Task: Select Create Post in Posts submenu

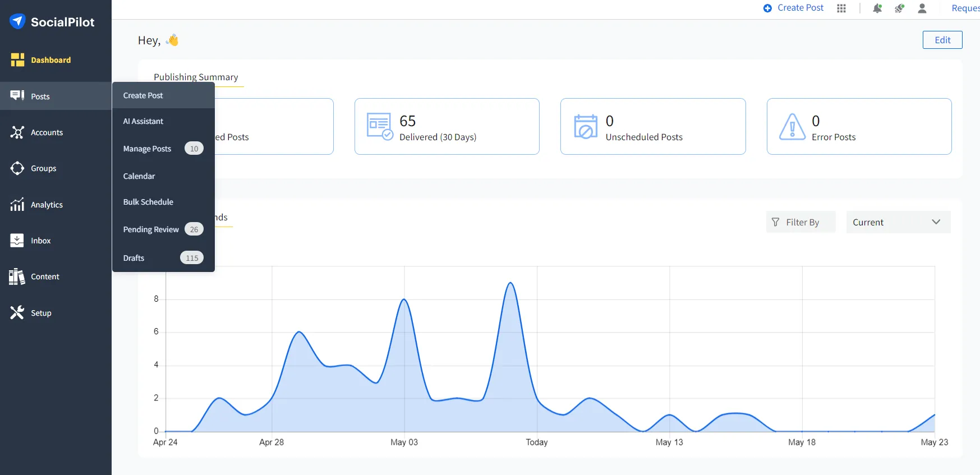Action: pyautogui.click(x=143, y=95)
